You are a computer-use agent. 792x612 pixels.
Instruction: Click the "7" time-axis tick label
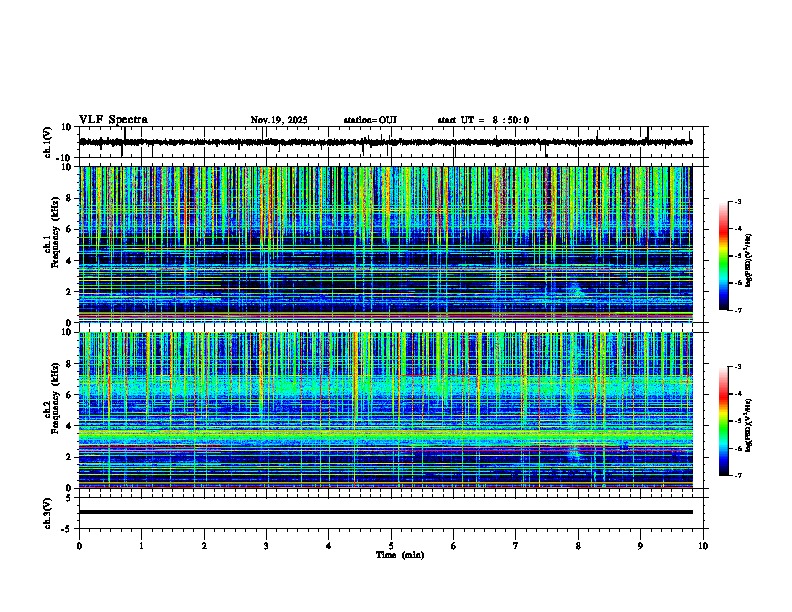[x=516, y=546]
